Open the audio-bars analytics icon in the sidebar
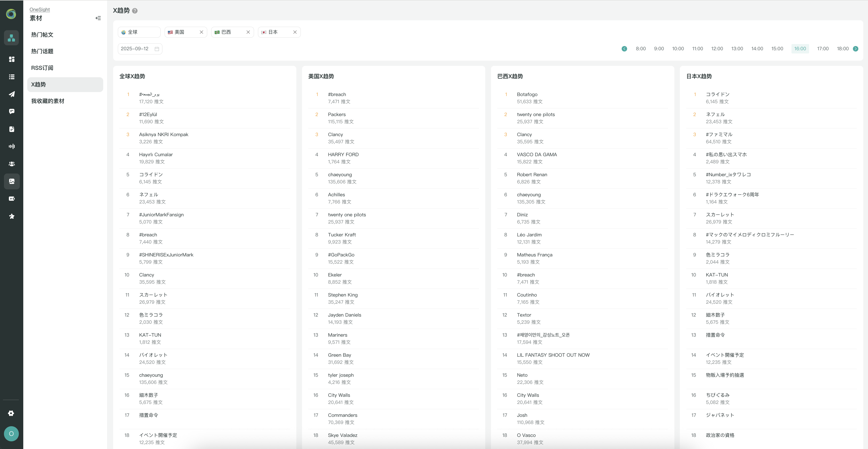The height and width of the screenshot is (449, 868). (x=11, y=146)
